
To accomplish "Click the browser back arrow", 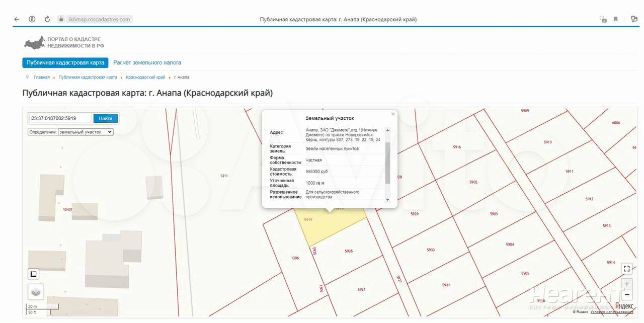I will (17, 19).
